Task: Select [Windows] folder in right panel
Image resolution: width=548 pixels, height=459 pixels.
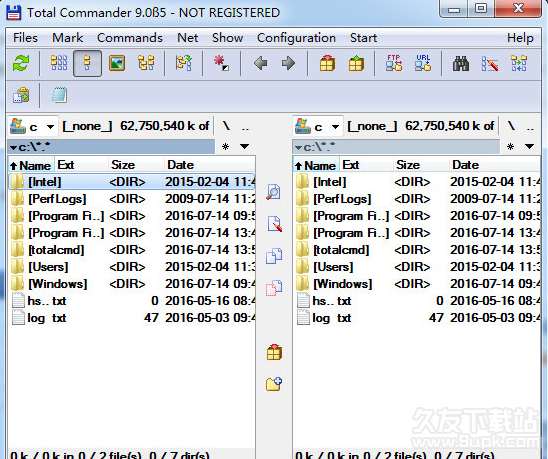Action: tap(417, 284)
